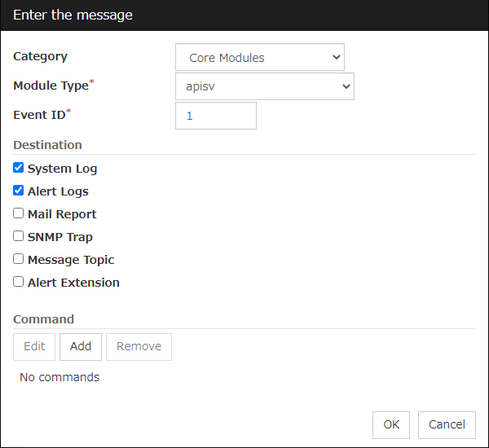Confirm the dialog with OK
The height and width of the screenshot is (448, 489).
[391, 424]
